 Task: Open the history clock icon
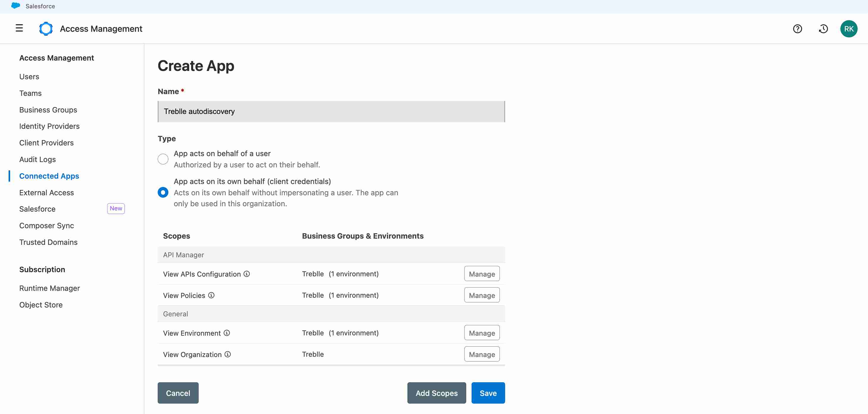click(823, 28)
